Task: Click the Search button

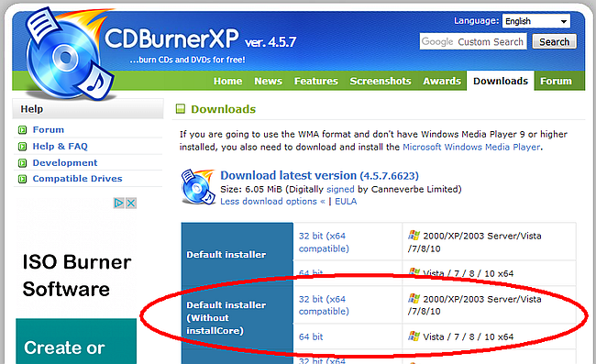Action: click(554, 41)
